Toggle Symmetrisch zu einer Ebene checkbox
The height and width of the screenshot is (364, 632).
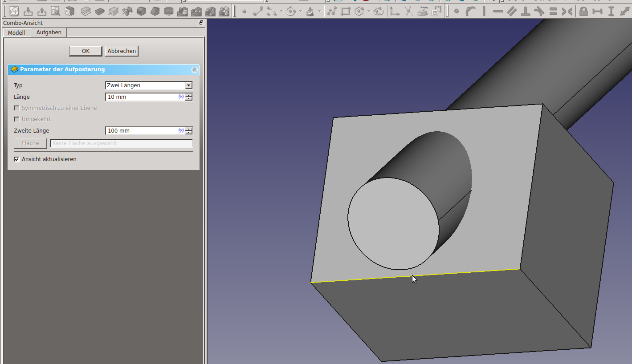pos(17,108)
